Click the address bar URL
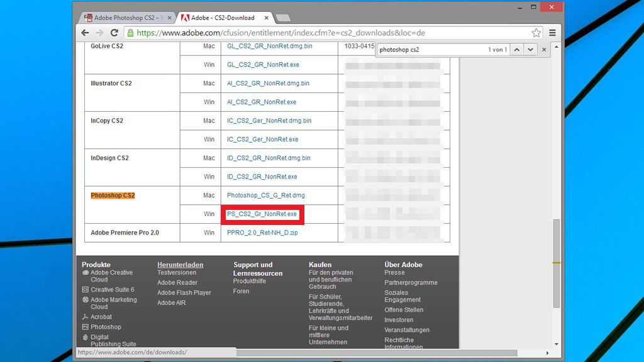Image resolution: width=644 pixels, height=362 pixels. (281, 33)
